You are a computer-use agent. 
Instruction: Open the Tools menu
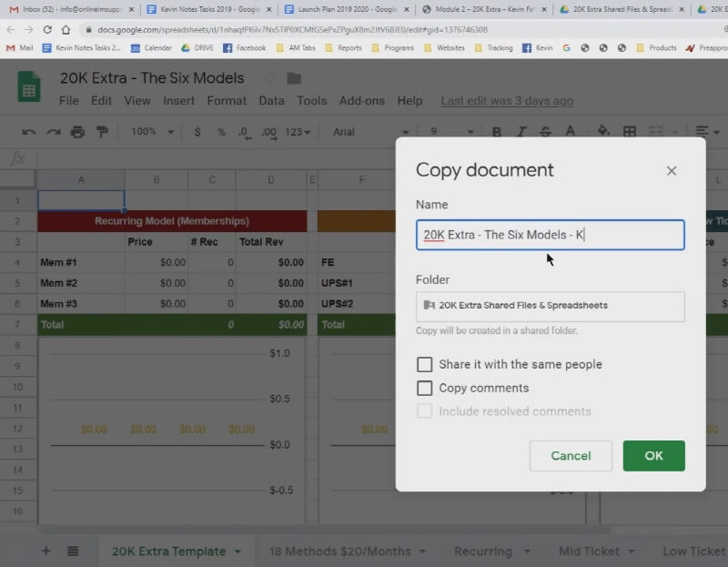312,101
